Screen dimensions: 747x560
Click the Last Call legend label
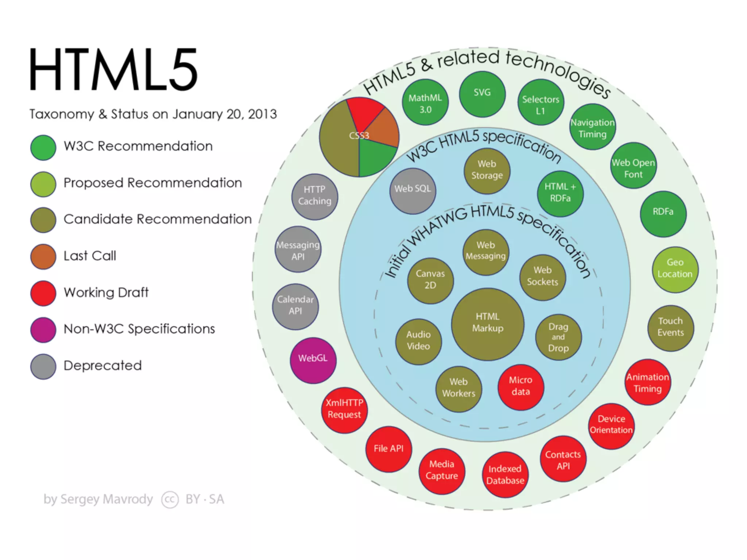90,256
